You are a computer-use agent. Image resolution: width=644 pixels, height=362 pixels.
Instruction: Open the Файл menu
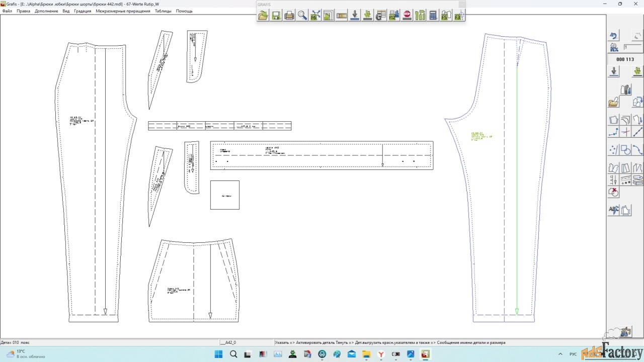point(7,11)
